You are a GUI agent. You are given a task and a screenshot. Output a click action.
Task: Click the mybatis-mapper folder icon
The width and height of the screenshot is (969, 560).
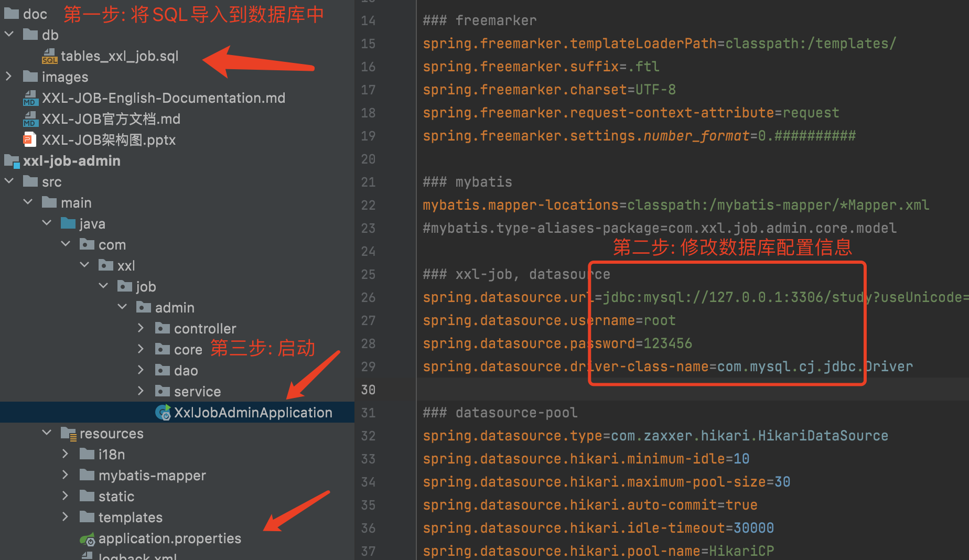(87, 475)
